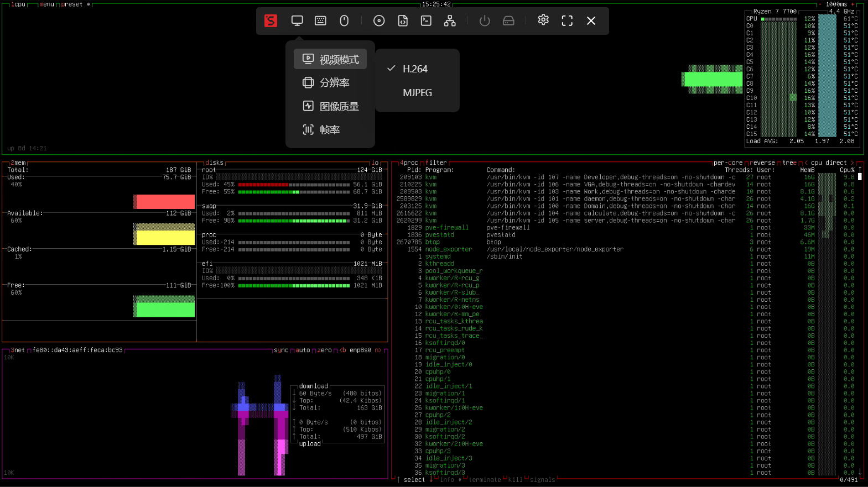Open the 帧率 frame rate submenu
Screen dimensions: 868x487
point(330,130)
